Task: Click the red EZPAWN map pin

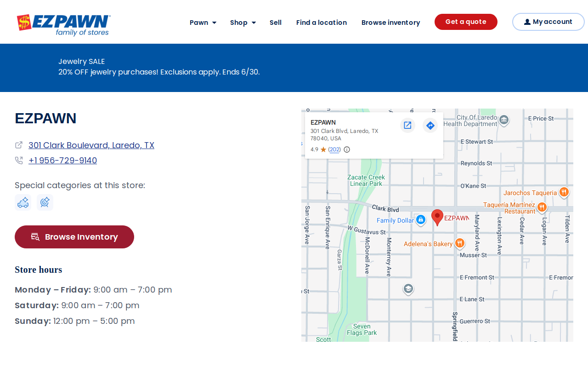Action: click(437, 218)
